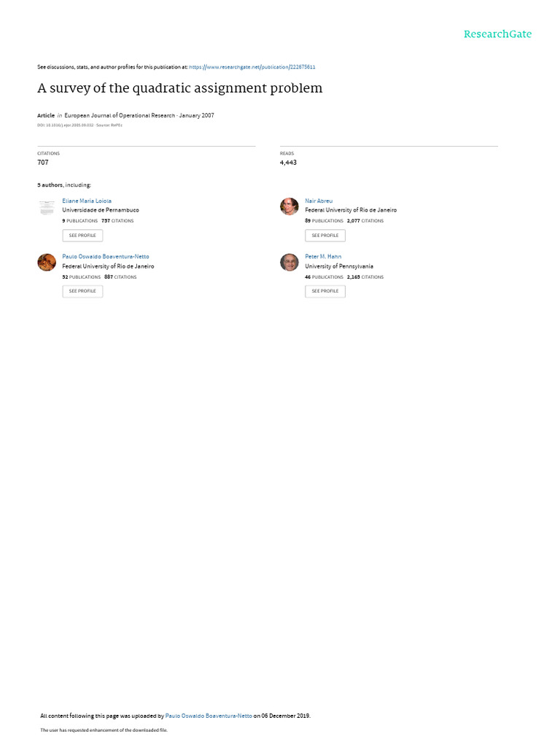Click the citations count 707
The width and height of the screenshot is (560, 747).
(43, 163)
